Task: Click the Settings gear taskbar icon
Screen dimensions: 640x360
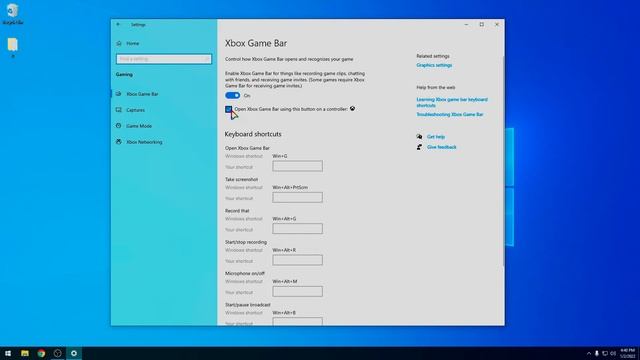Action: coord(74,353)
